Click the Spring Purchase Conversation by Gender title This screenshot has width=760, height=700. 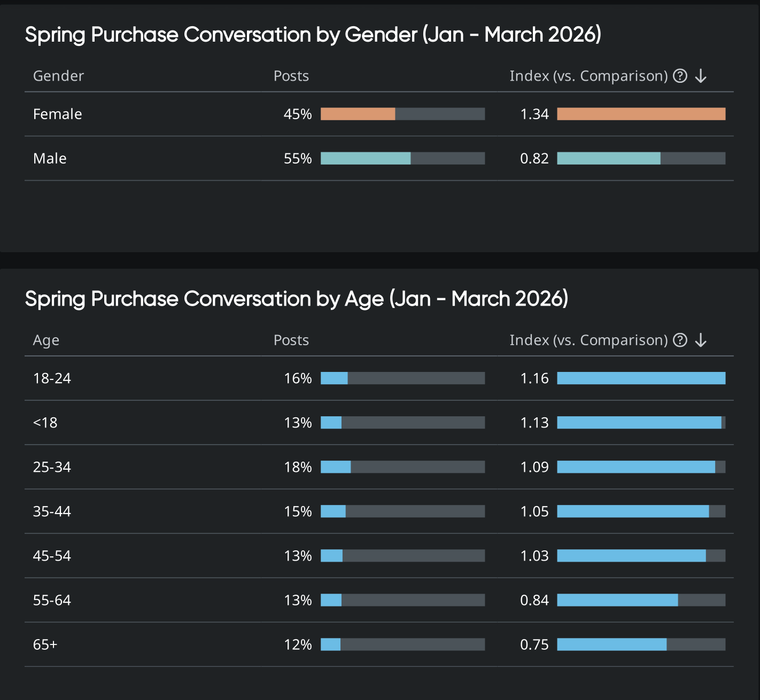tap(313, 34)
